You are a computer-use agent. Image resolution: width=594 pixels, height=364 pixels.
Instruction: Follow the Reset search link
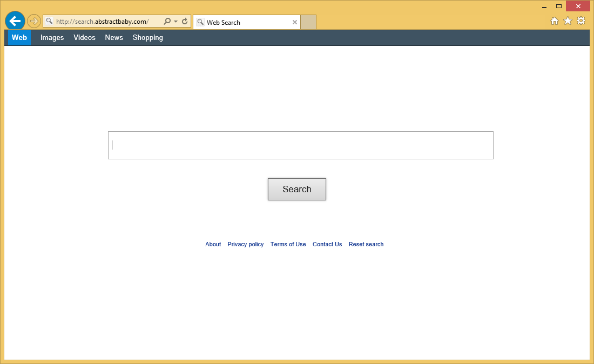(x=366, y=245)
